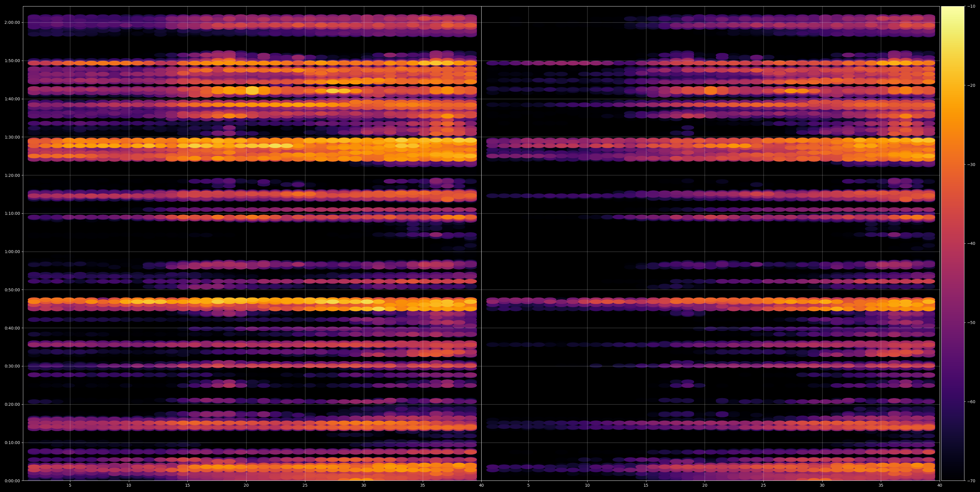The image size is (980, 492).
Task: Click x-axis label 25 in the right panel
Action: click(763, 486)
